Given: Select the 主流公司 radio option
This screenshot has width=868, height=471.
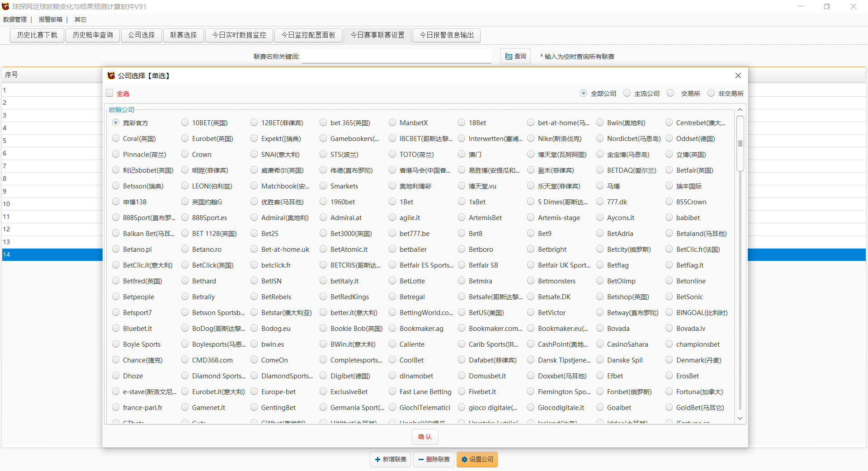Looking at the screenshot, I should pos(627,93).
